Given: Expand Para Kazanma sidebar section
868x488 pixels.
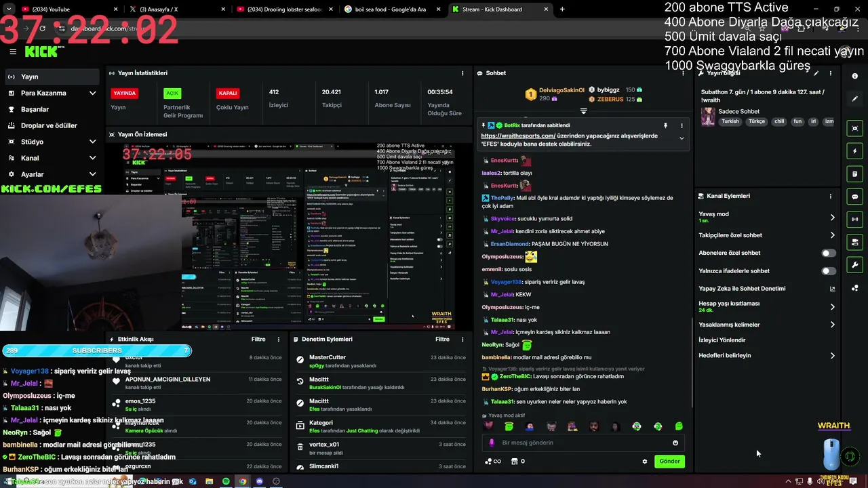Looking at the screenshot, I should pyautogui.click(x=52, y=93).
